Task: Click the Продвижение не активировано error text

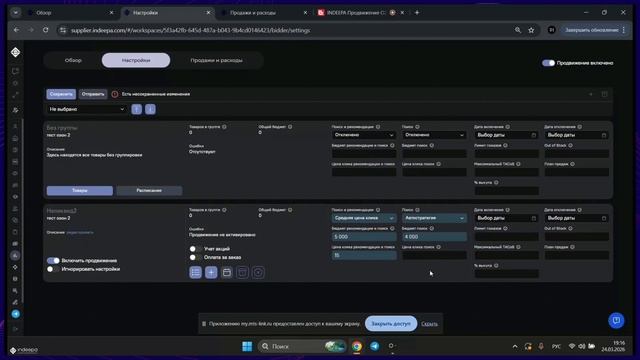Action: (x=222, y=235)
